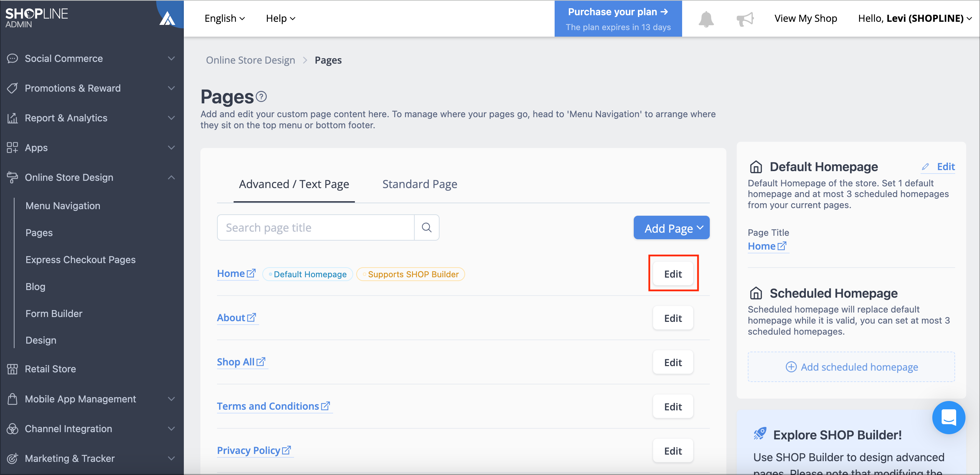
Task: Click the triangle logo icon in the sidebar corner
Action: pyautogui.click(x=167, y=18)
